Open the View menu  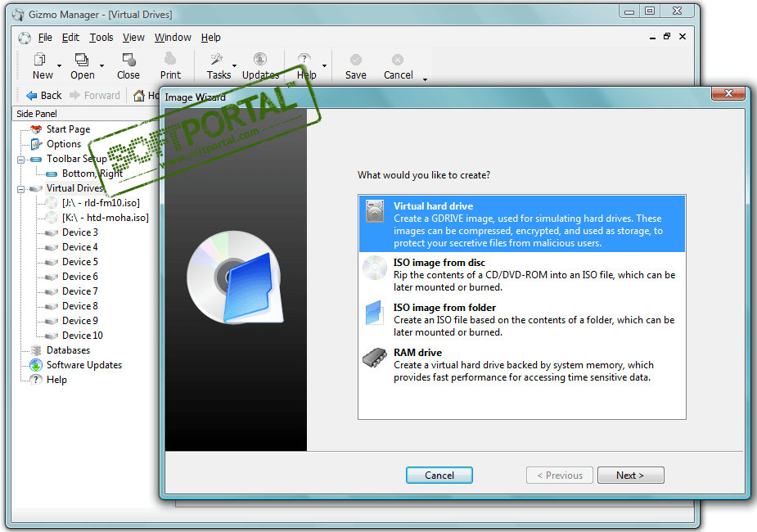[x=133, y=38]
